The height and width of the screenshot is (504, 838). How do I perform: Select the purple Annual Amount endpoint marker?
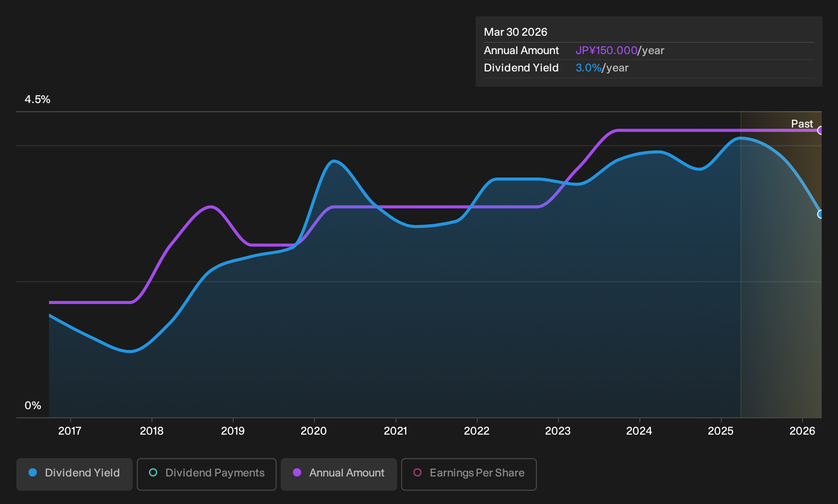click(820, 131)
